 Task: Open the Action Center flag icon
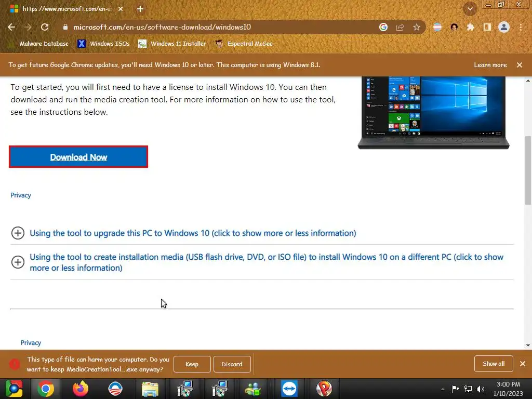(x=455, y=389)
